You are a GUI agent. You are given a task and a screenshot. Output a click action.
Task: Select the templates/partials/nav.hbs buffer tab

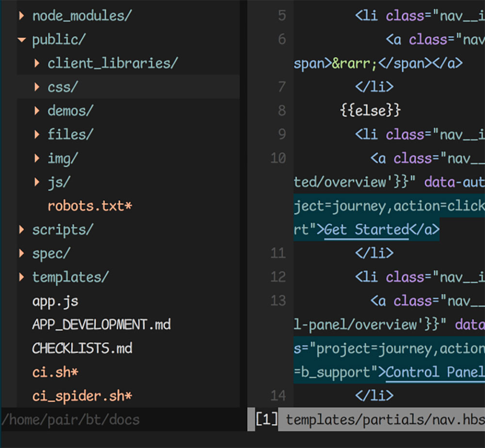tap(383, 419)
